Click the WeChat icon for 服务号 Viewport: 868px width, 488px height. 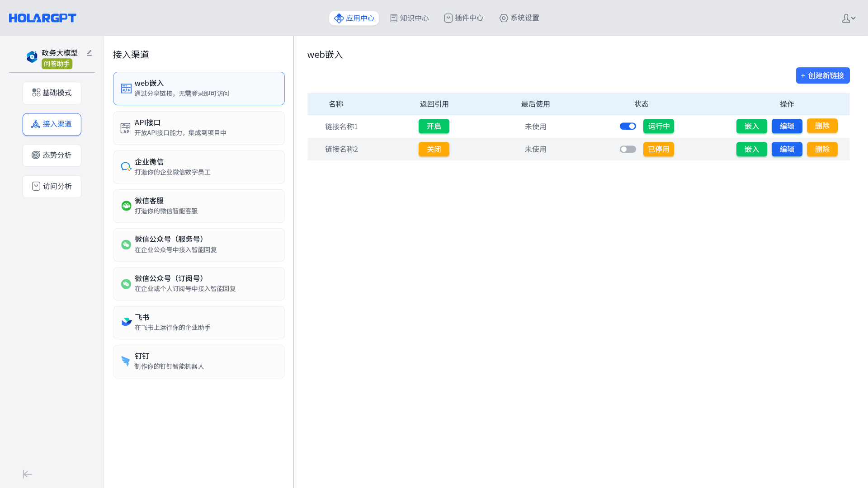pyautogui.click(x=126, y=245)
